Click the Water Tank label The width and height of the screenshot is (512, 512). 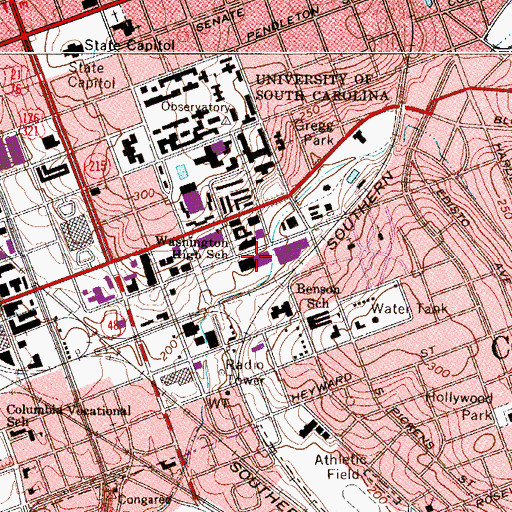point(409,309)
